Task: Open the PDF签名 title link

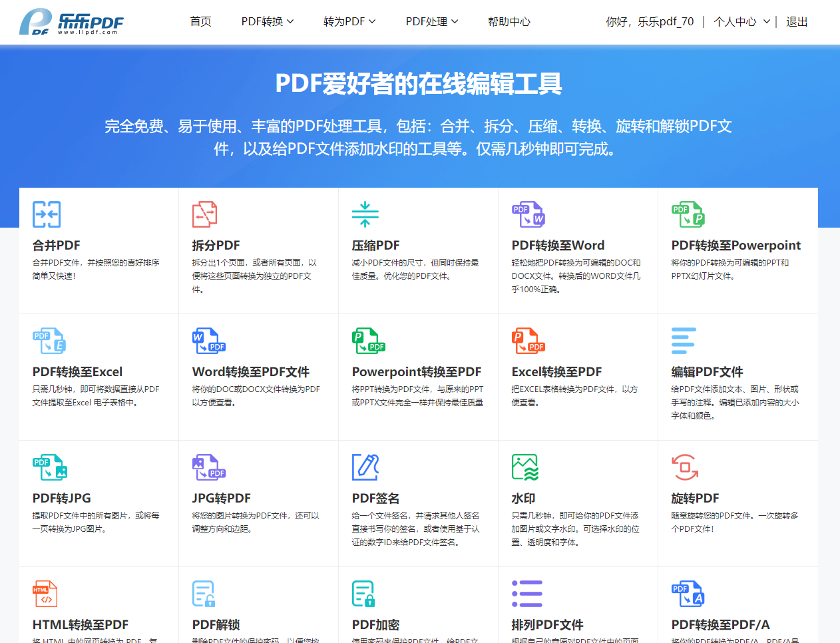Action: click(376, 498)
